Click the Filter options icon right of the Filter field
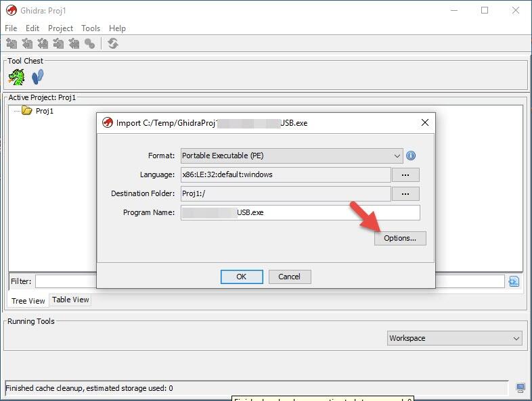The width and height of the screenshot is (532, 401). point(514,281)
